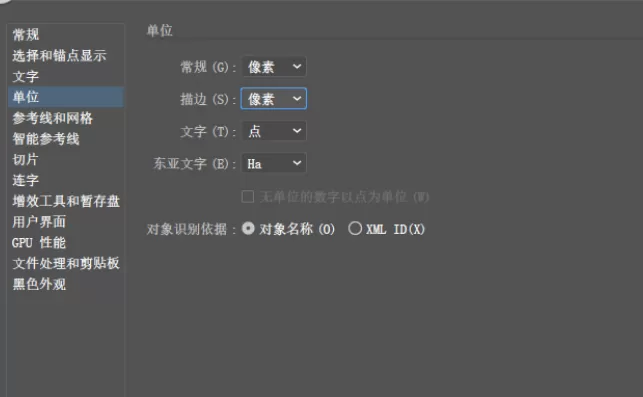
Task: Open the 文字 (T) units dropdown
Action: 274,131
